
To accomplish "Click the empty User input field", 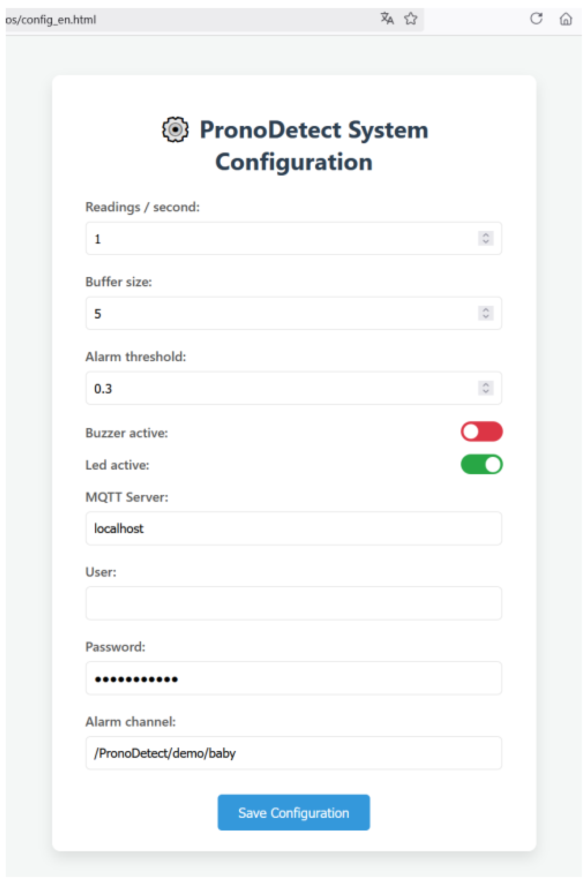I will pos(294,603).
